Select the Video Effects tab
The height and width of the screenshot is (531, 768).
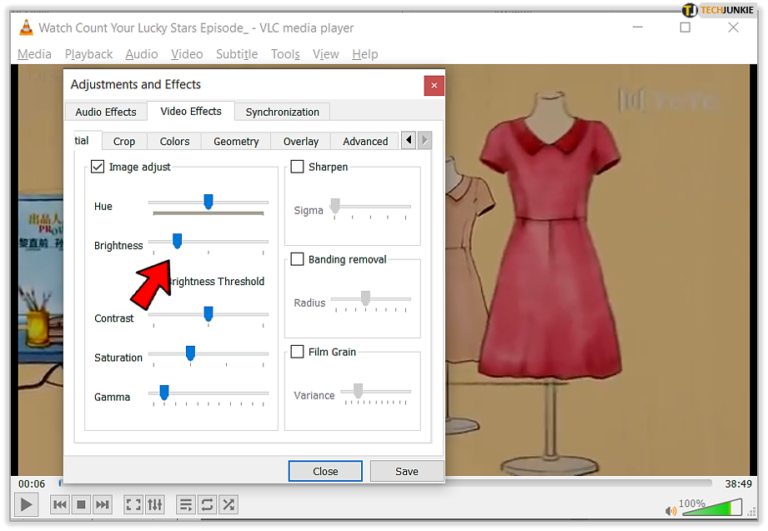pyautogui.click(x=191, y=111)
